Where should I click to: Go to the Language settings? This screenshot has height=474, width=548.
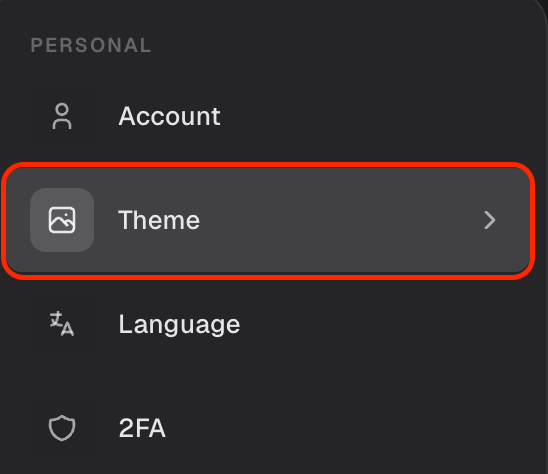tap(268, 324)
